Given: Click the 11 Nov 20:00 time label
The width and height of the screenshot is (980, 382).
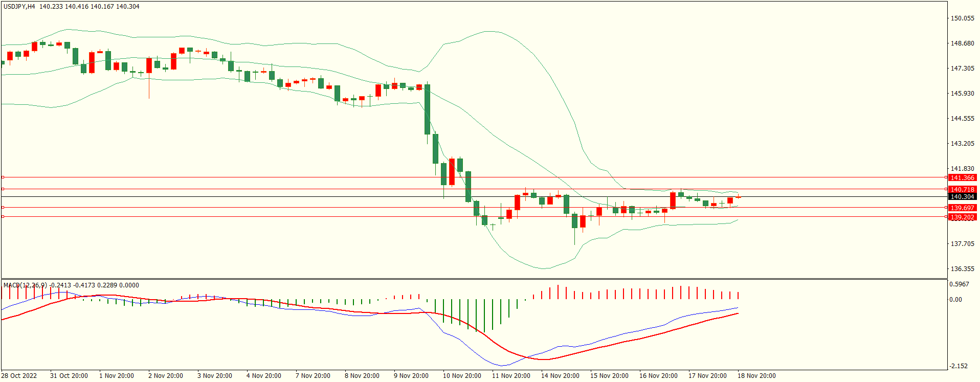Looking at the screenshot, I should coord(511,376).
